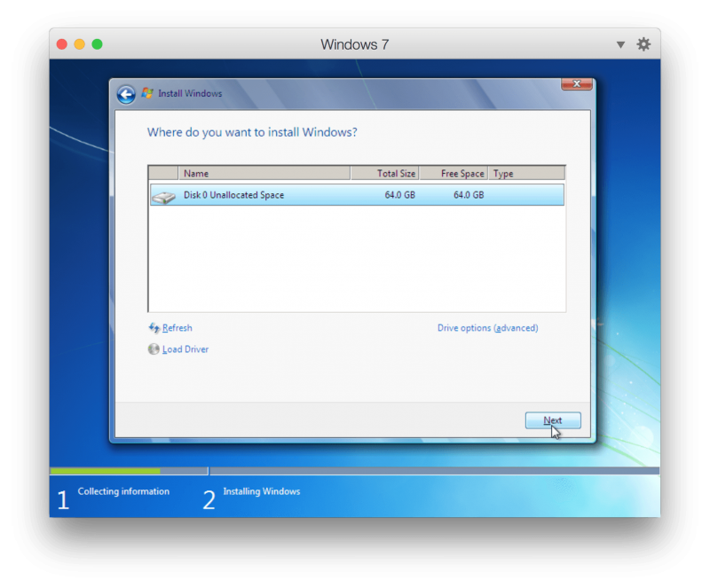710x588 pixels.
Task: Click the red macOS close button
Action: (x=62, y=44)
